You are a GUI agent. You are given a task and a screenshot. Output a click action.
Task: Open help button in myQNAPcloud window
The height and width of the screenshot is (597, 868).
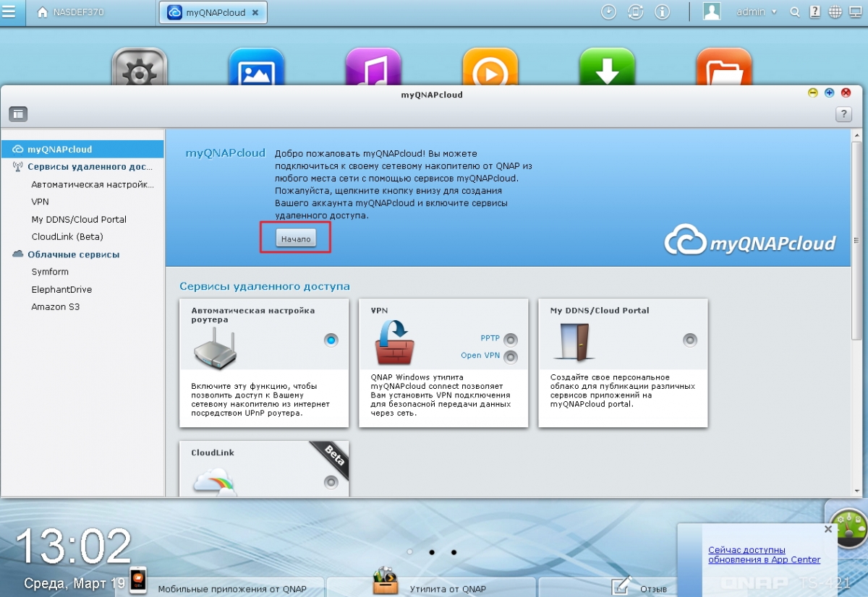[843, 114]
